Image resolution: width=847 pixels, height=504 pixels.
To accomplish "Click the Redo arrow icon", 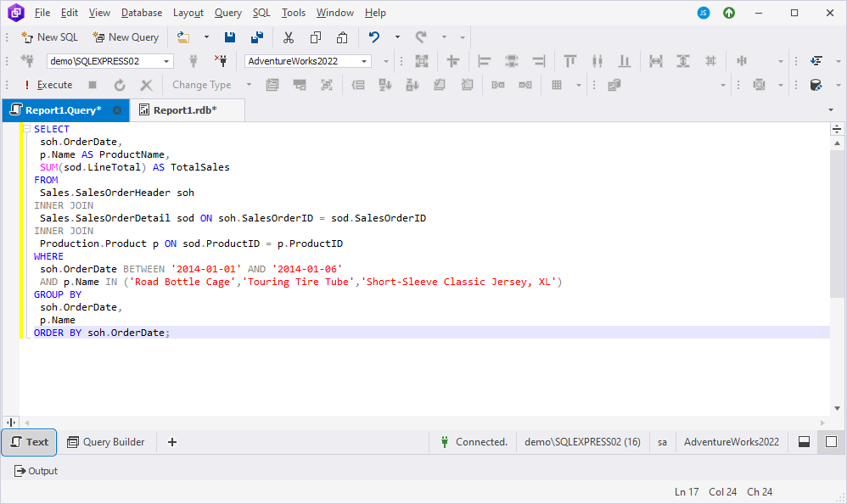I will point(421,37).
